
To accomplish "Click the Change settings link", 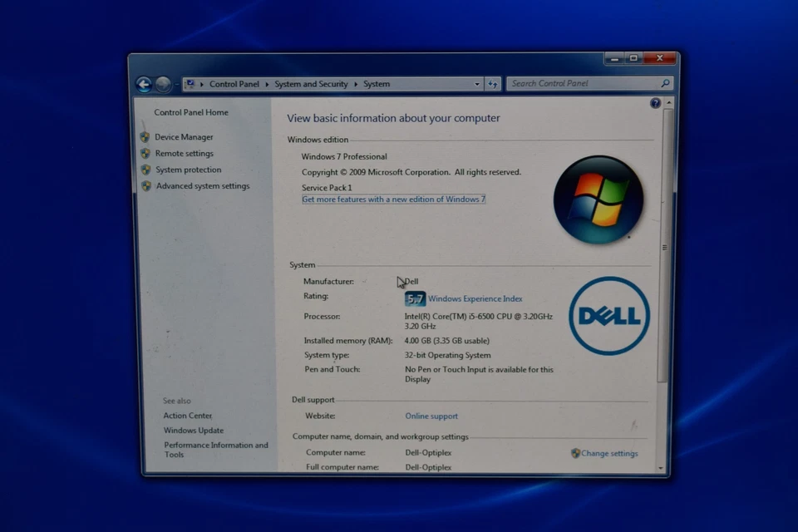I will [x=609, y=453].
